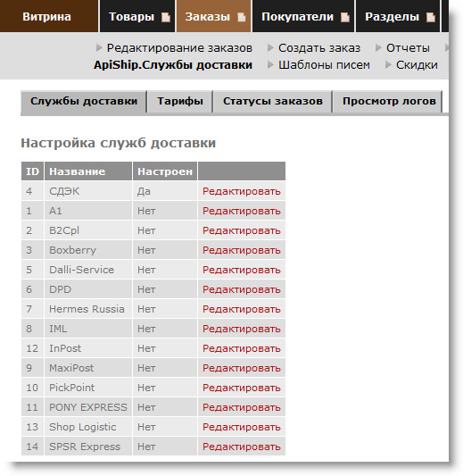
Task: Click the page icon beside Разделы
Action: [431, 17]
